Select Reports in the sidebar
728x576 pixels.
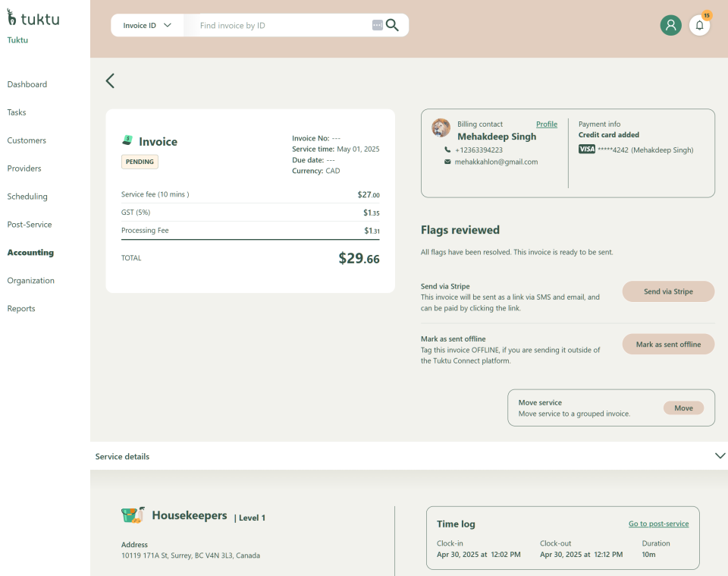pyautogui.click(x=21, y=309)
